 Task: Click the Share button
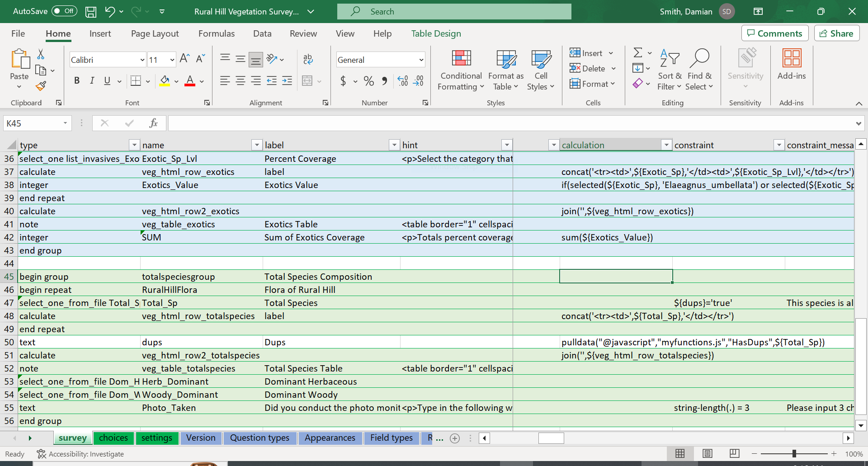(x=836, y=33)
